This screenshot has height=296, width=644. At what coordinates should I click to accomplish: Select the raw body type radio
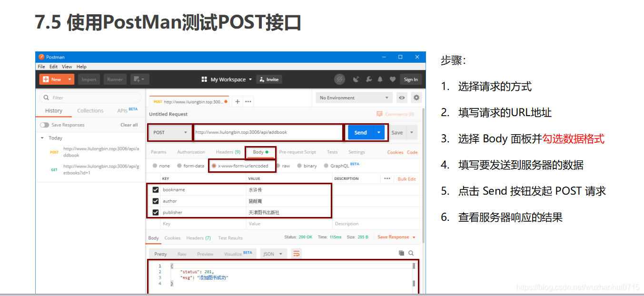278,166
